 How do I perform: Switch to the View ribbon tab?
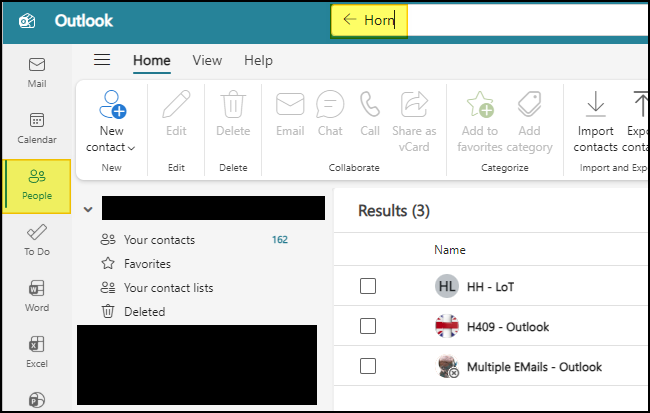[207, 61]
